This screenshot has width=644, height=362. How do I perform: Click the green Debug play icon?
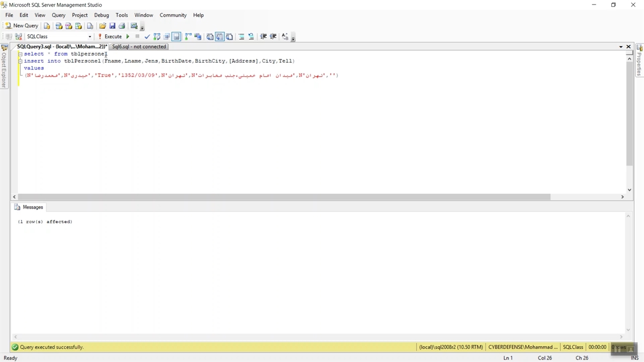(128, 36)
